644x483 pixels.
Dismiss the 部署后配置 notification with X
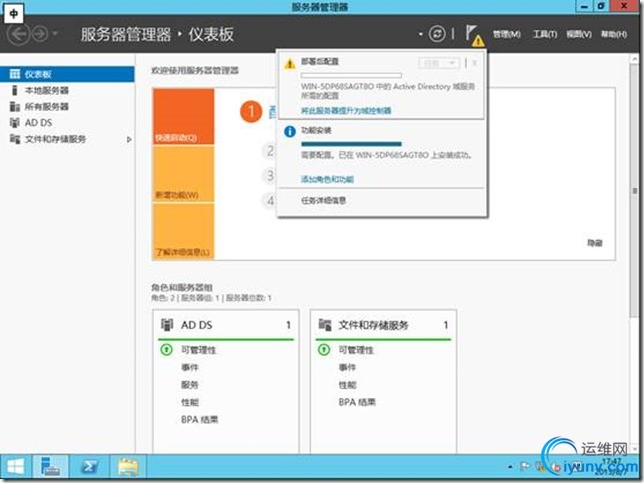(x=474, y=63)
